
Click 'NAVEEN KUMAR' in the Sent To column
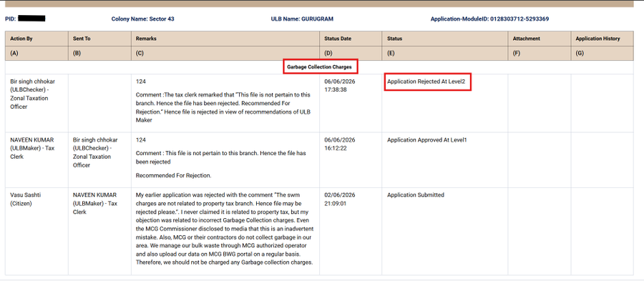click(94, 195)
